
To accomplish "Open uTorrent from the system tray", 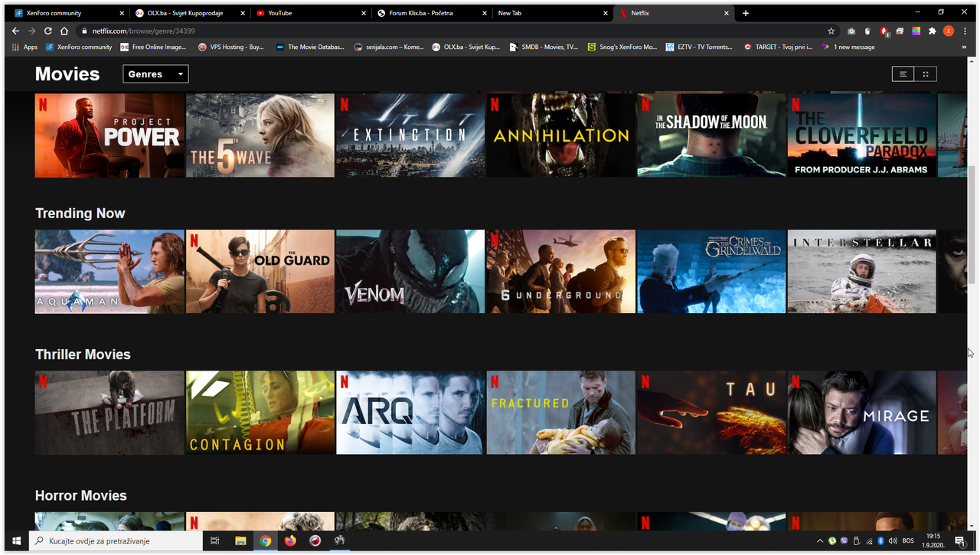I will coord(832,541).
